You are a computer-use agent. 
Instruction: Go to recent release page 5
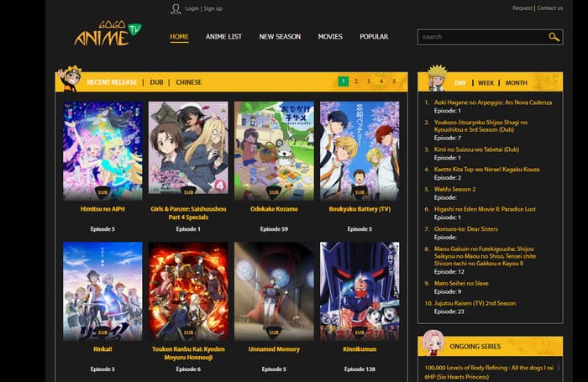point(394,81)
